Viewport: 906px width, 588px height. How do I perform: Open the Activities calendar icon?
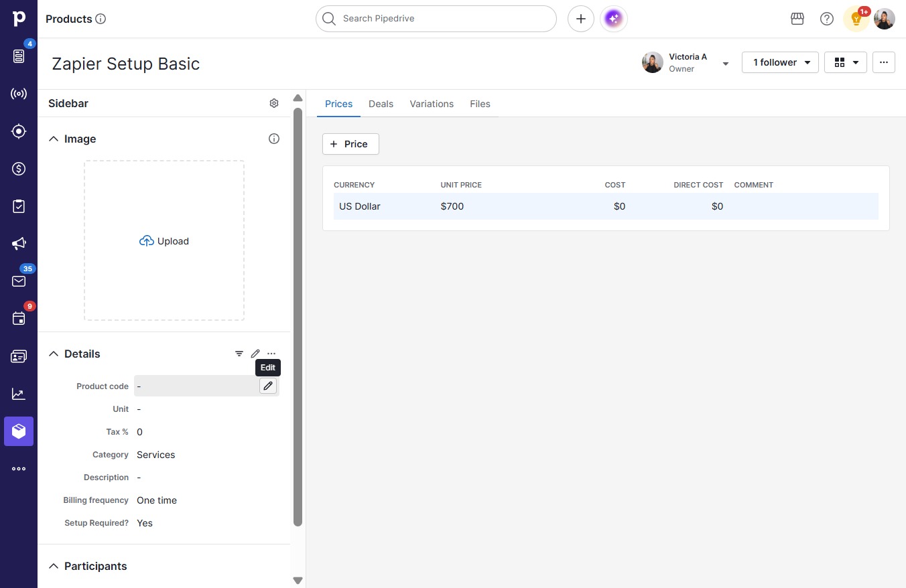(19, 319)
